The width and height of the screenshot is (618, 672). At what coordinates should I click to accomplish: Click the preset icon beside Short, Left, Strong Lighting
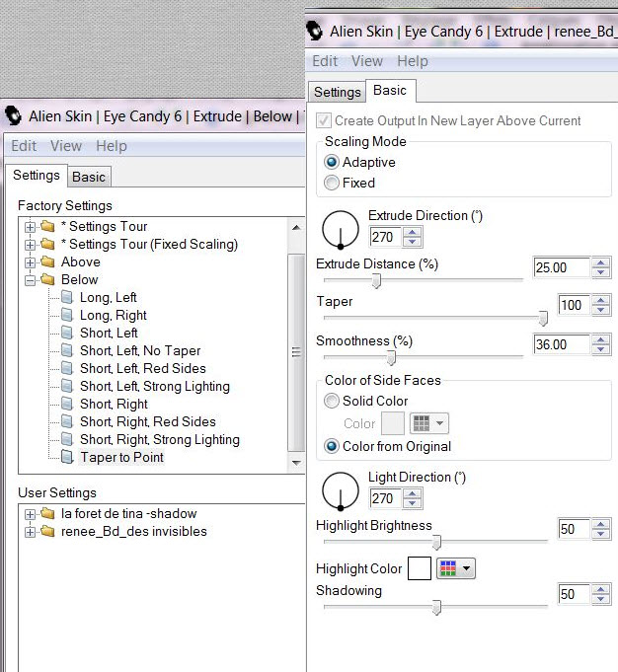pos(67,386)
